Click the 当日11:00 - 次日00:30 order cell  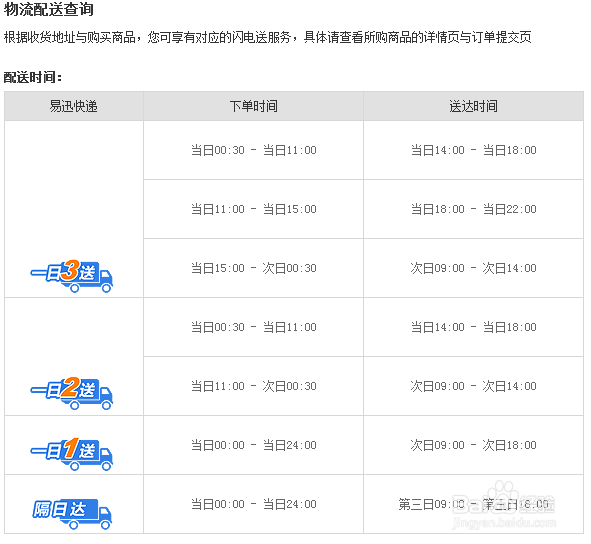pos(253,386)
